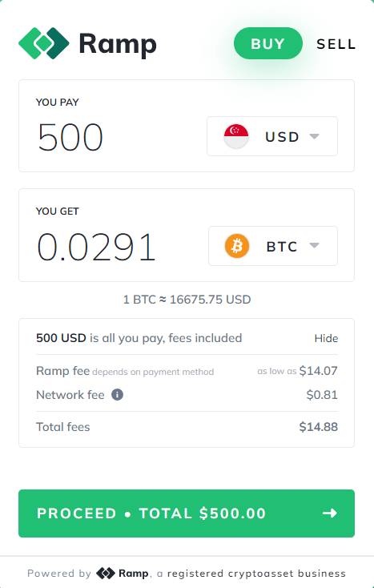Click the Ramp diamond logo icon

pyautogui.click(x=44, y=43)
